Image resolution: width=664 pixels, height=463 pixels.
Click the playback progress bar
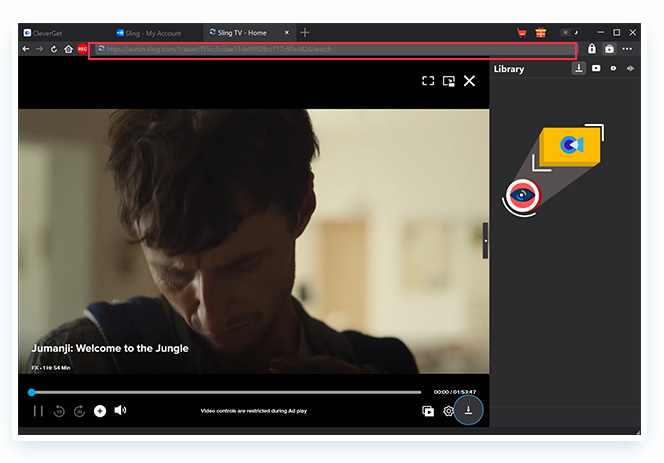pos(226,392)
